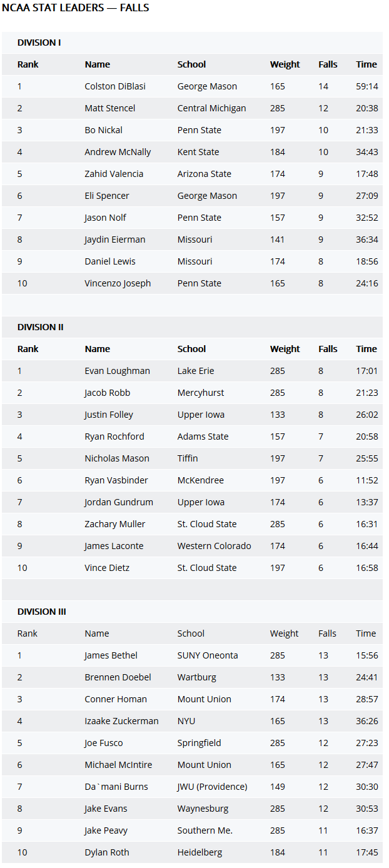Select Ryan Vasbinder in Division II
The image size is (389, 868).
coord(119,480)
